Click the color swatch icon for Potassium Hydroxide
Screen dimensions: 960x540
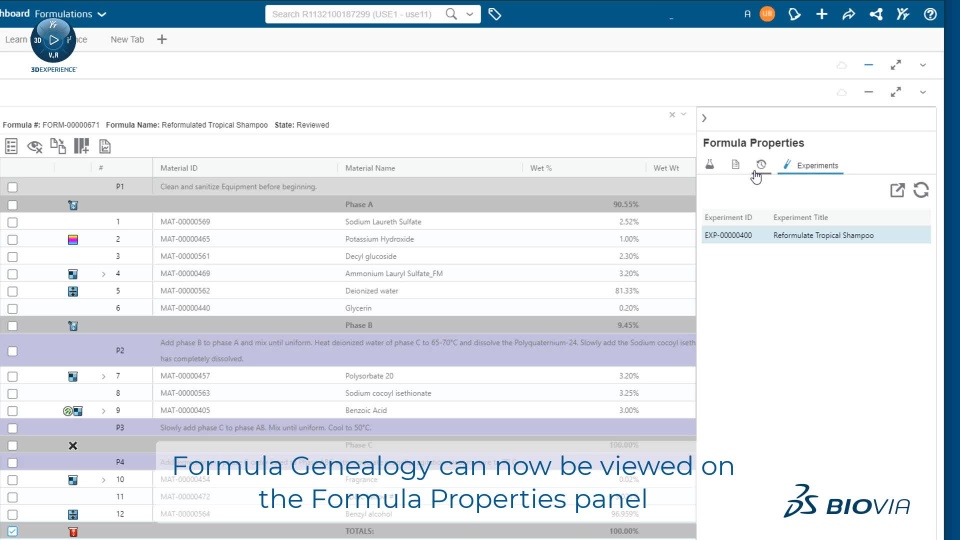73,239
